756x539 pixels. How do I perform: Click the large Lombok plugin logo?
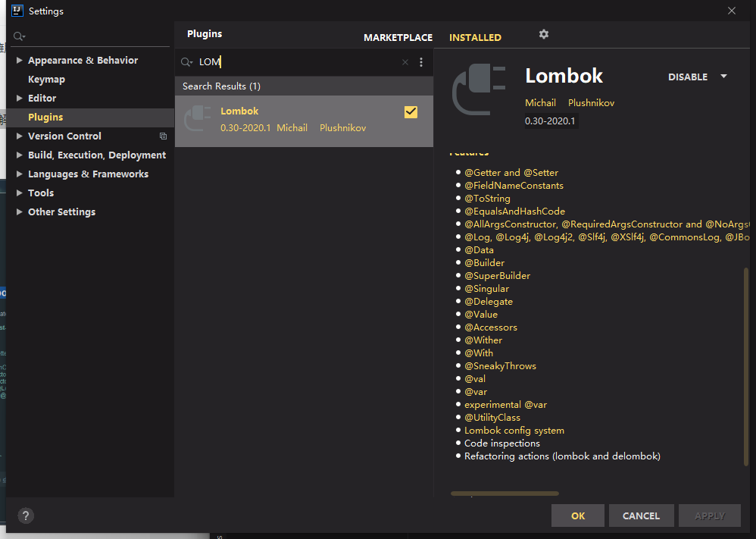(x=476, y=85)
